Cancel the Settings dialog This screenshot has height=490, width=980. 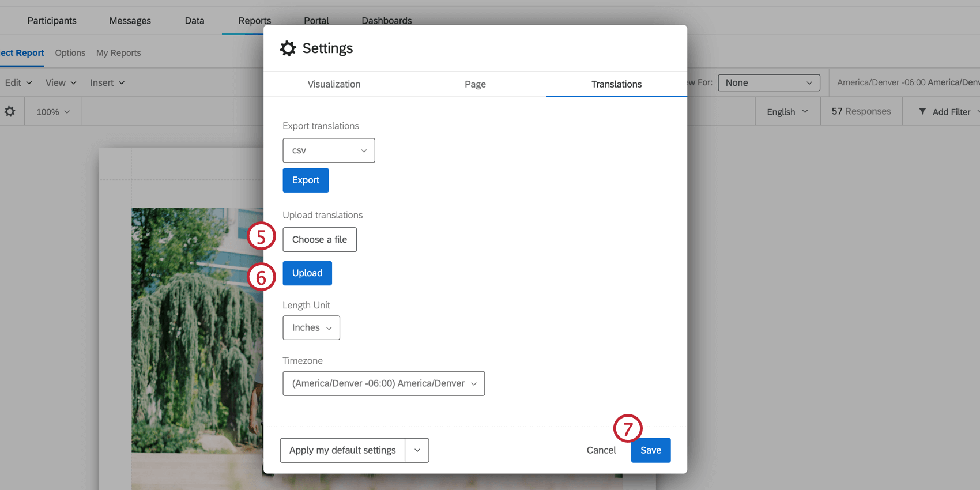[x=601, y=450]
